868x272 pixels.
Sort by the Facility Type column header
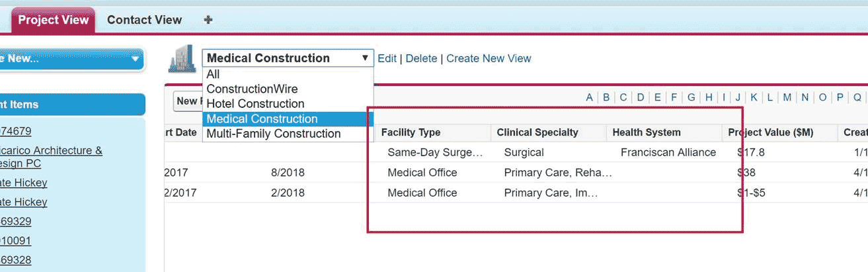(x=411, y=132)
